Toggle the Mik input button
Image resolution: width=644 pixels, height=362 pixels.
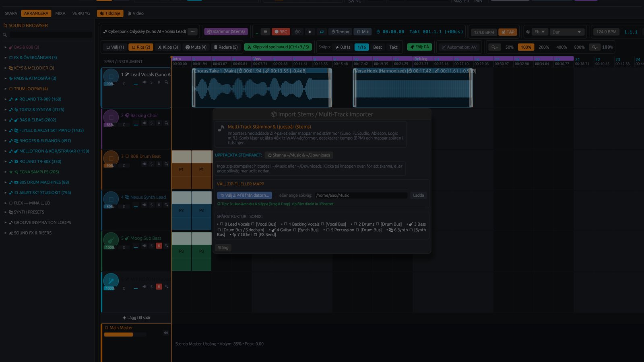[x=363, y=32]
